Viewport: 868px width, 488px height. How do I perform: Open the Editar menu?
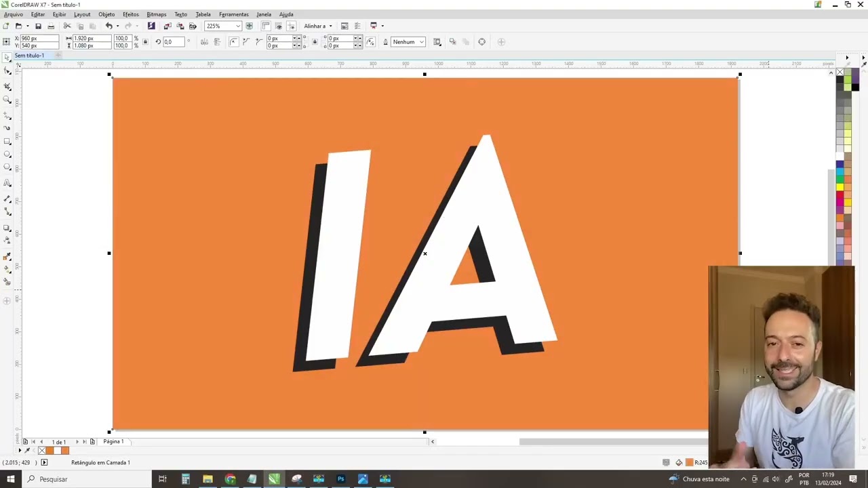[x=38, y=14]
